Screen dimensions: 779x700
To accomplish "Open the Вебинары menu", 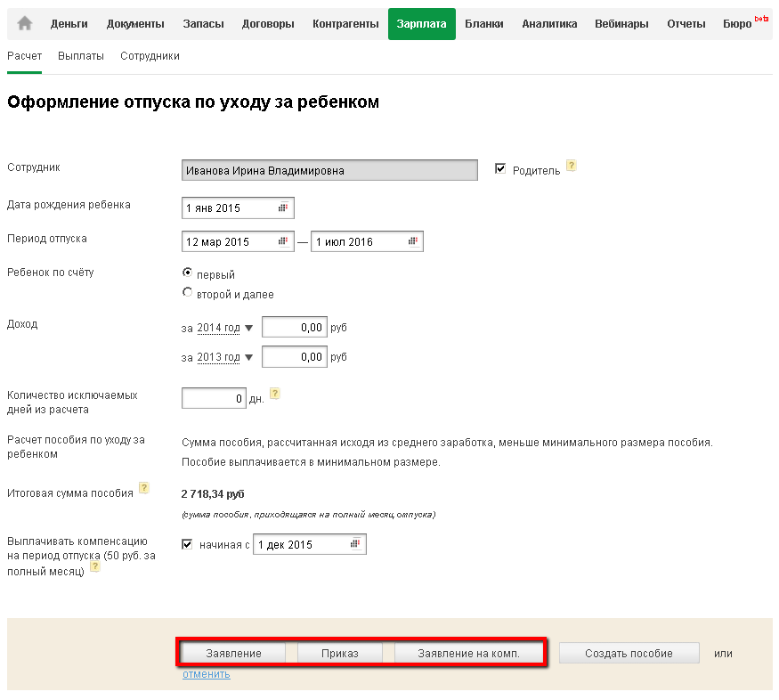I will [621, 24].
